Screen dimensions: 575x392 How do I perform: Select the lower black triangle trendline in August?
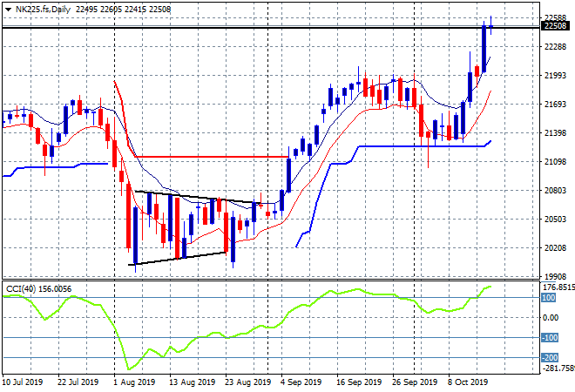pos(178,259)
